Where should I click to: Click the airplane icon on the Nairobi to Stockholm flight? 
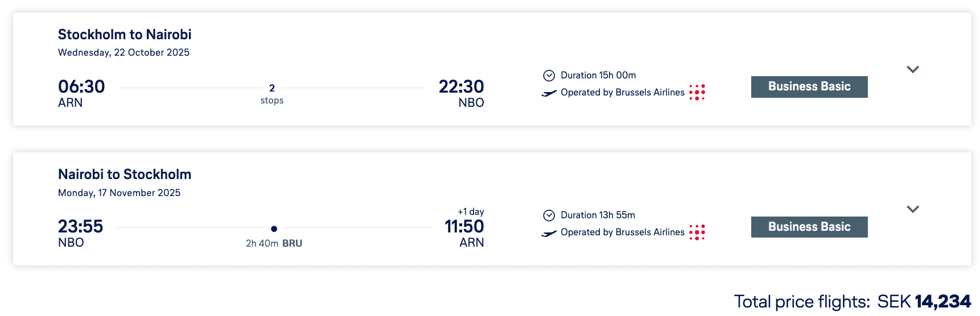pyautogui.click(x=549, y=233)
